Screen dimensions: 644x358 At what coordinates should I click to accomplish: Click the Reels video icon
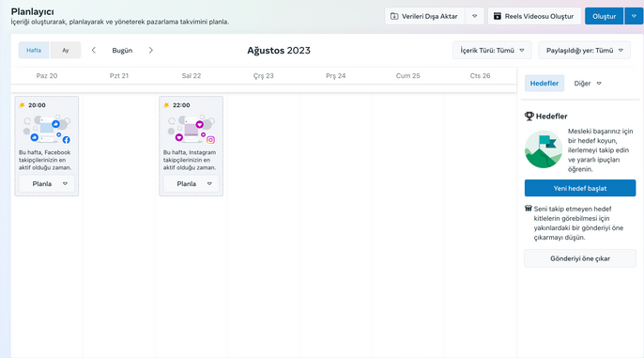pyautogui.click(x=498, y=16)
